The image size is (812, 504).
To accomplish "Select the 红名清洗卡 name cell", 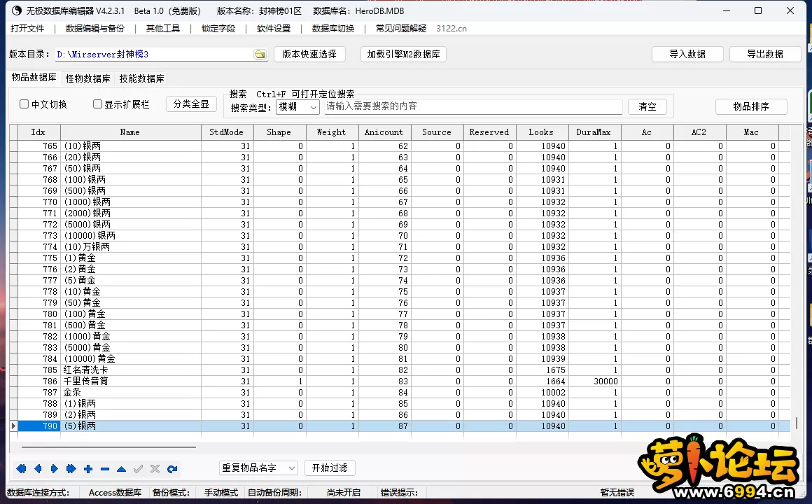I will pyautogui.click(x=130, y=370).
